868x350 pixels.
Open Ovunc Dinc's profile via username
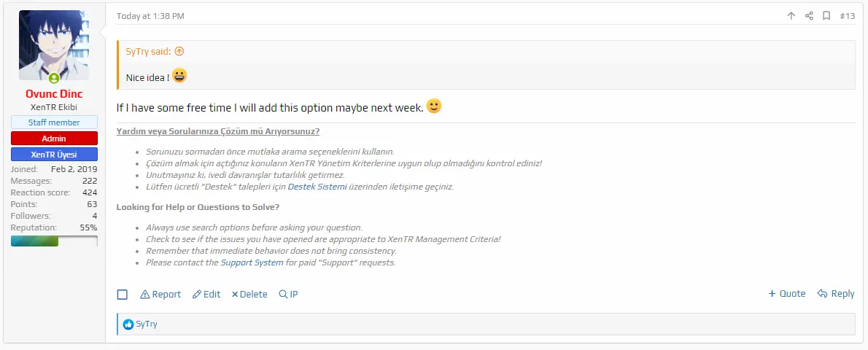54,94
